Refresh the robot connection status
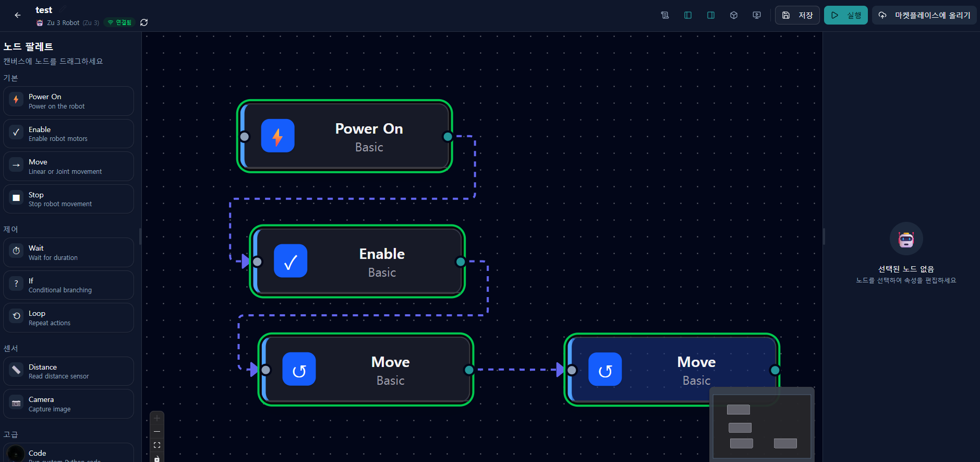 144,22
